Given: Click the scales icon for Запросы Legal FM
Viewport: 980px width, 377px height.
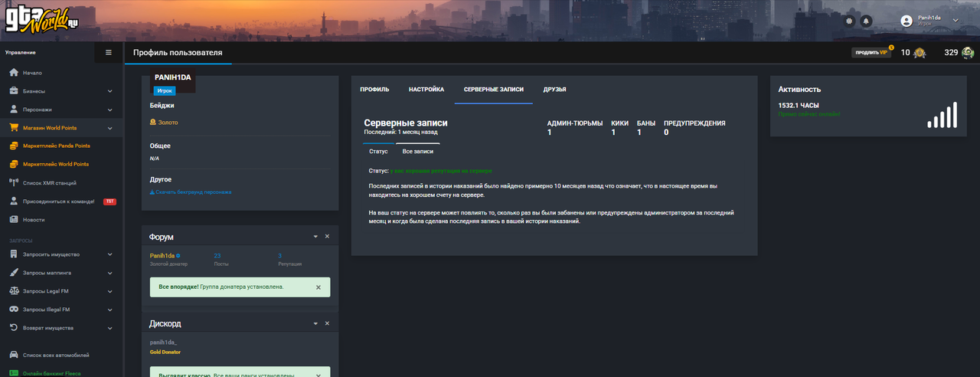Looking at the screenshot, I should [14, 291].
